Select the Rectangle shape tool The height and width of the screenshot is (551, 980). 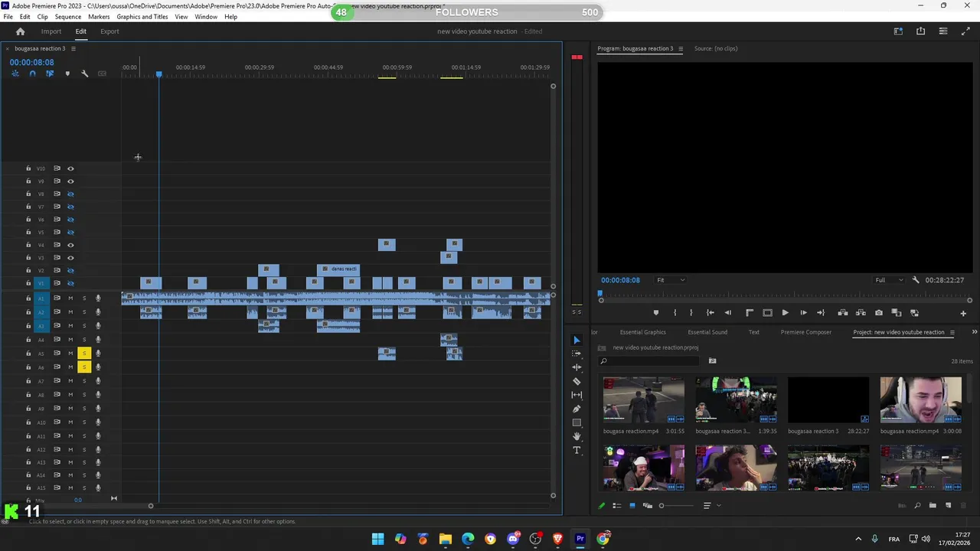[x=577, y=422]
